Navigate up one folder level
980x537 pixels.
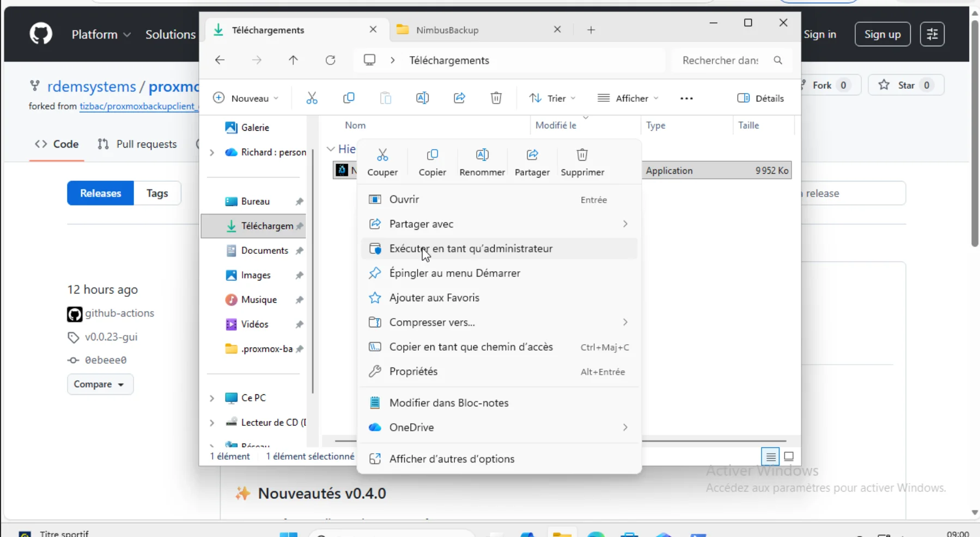(293, 60)
